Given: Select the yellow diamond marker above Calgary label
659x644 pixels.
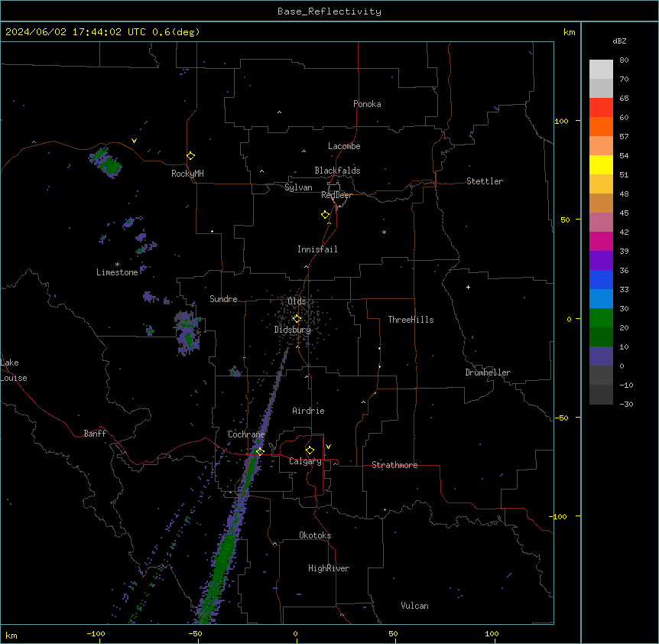Looking at the screenshot, I should [x=310, y=450].
